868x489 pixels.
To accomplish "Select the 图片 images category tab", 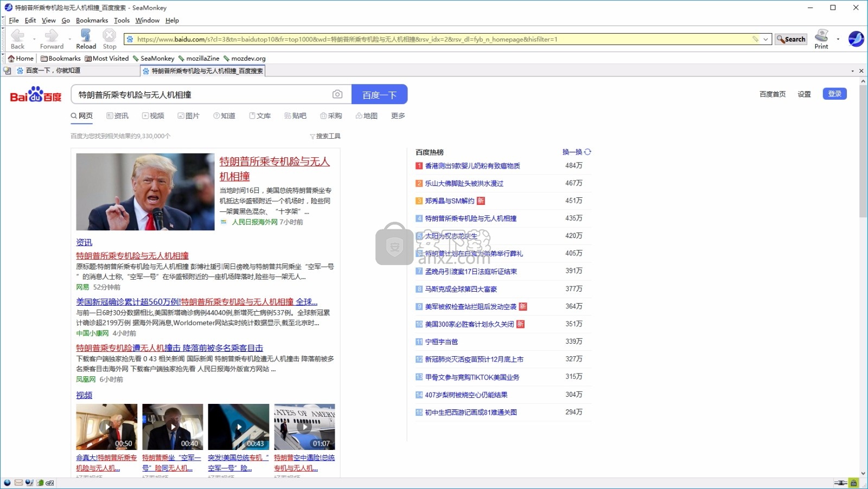I will [188, 116].
